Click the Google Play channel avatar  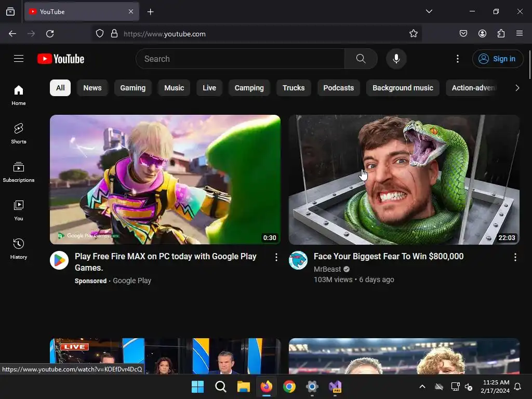point(59,260)
